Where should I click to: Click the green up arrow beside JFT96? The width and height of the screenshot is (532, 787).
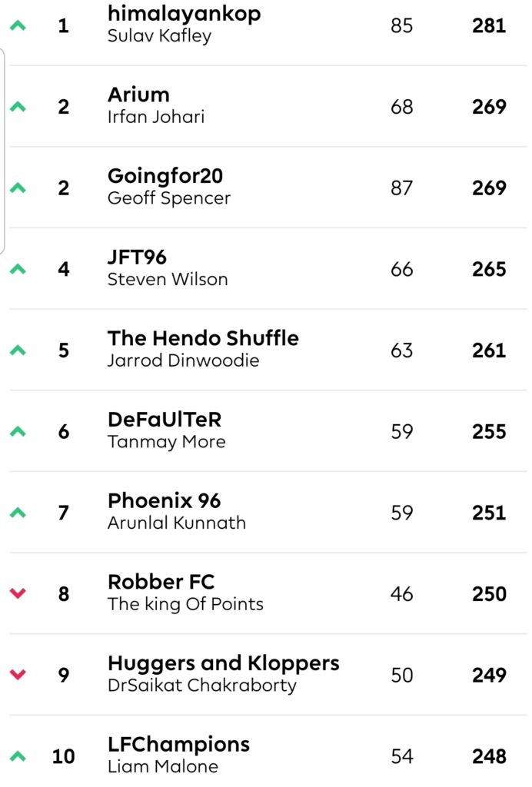point(18,269)
